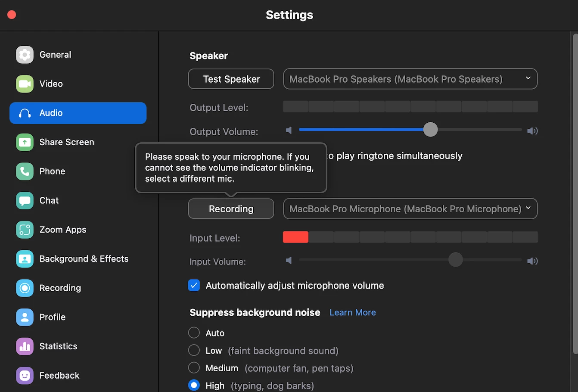This screenshot has height=392, width=578.
Task: Open the MacBook Pro Speakers dropdown
Action: [x=410, y=79]
